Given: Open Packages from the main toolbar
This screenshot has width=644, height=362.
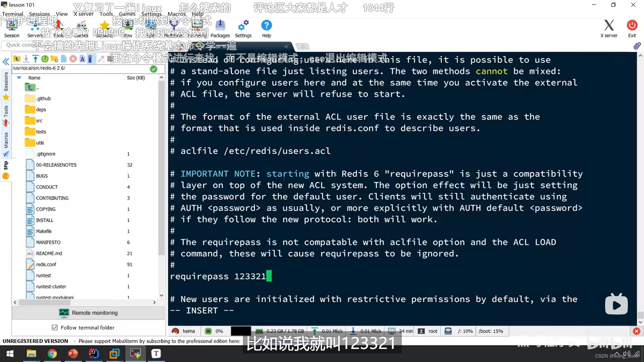Looking at the screenshot, I should [x=220, y=28].
